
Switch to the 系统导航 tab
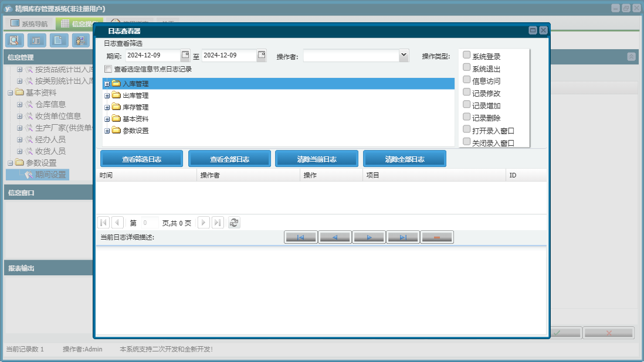(x=29, y=24)
